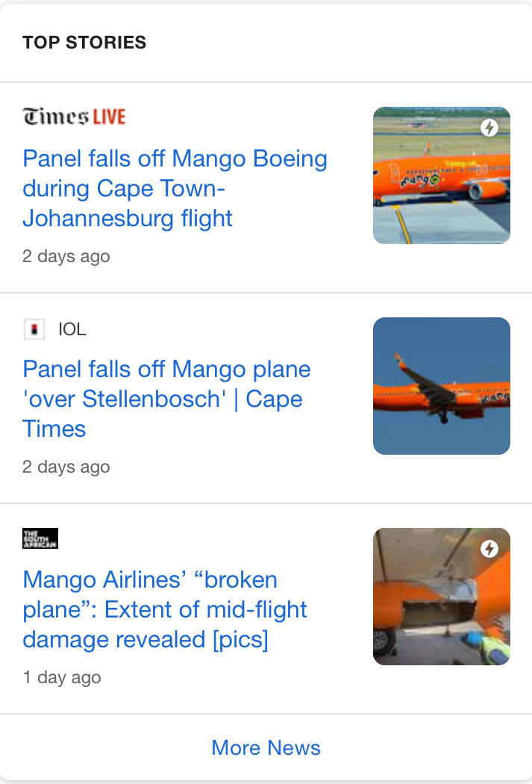Click the landing gear of the flying Mango plane

(x=444, y=417)
